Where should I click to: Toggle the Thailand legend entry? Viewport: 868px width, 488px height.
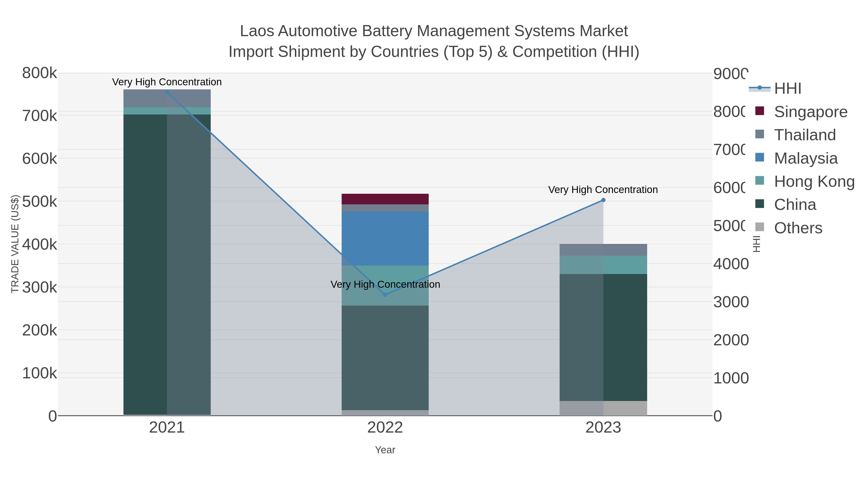[796, 135]
